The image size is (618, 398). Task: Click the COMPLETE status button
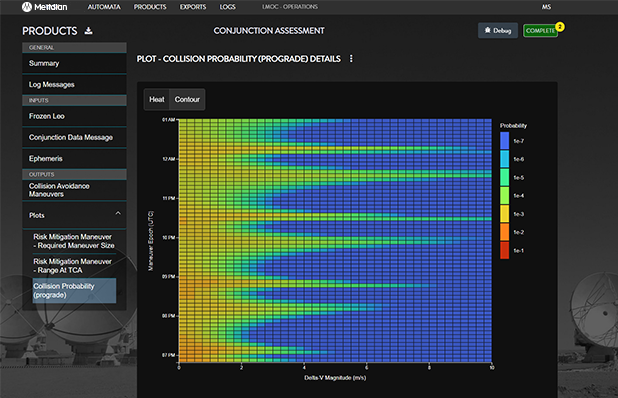[x=540, y=30]
